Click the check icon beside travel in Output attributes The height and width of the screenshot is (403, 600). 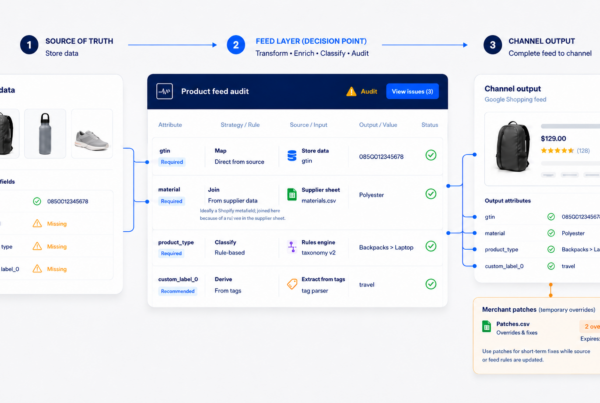[551, 266]
